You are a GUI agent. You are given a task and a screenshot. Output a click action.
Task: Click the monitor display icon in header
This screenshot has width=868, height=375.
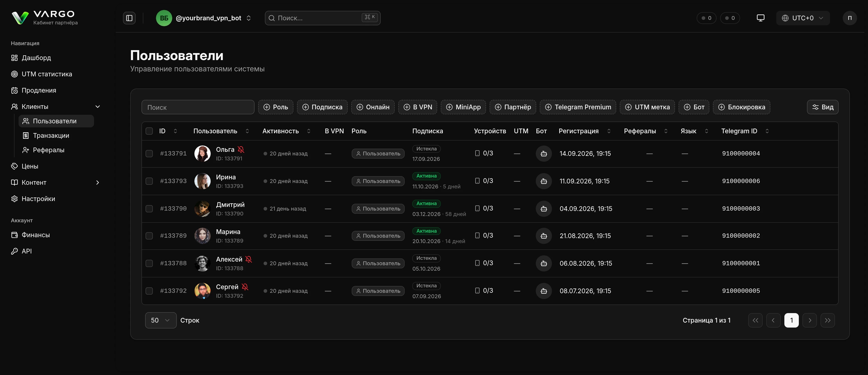760,18
